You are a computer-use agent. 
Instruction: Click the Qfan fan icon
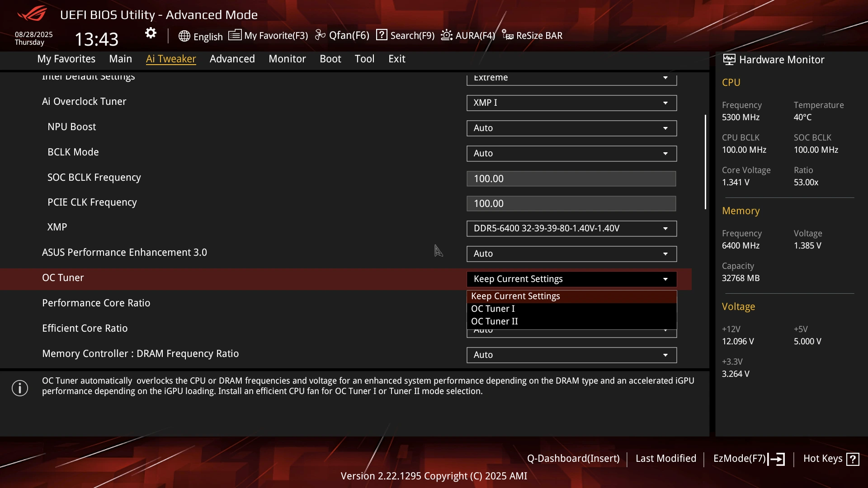(320, 35)
